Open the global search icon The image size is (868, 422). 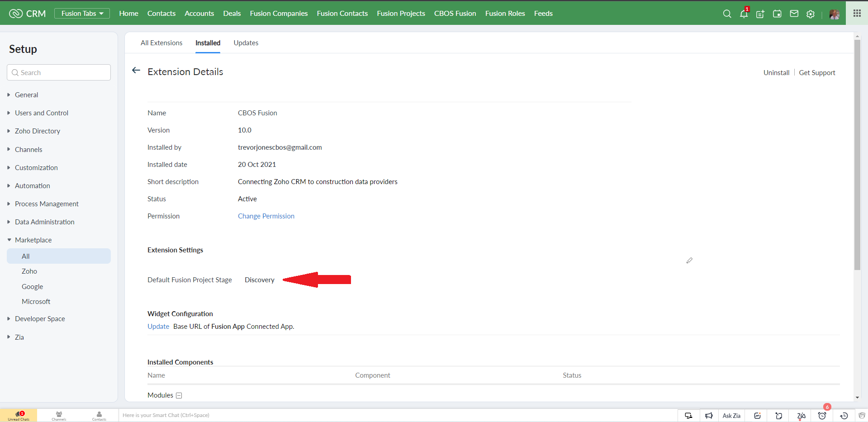pyautogui.click(x=727, y=14)
